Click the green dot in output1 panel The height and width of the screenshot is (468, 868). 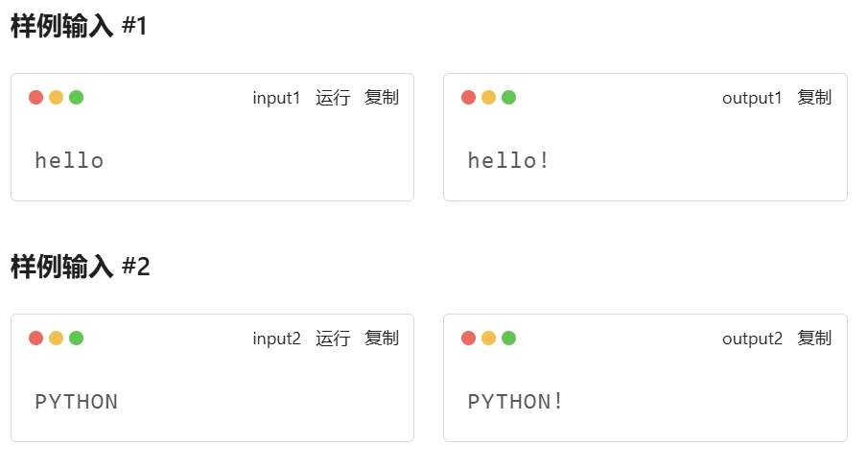508,98
